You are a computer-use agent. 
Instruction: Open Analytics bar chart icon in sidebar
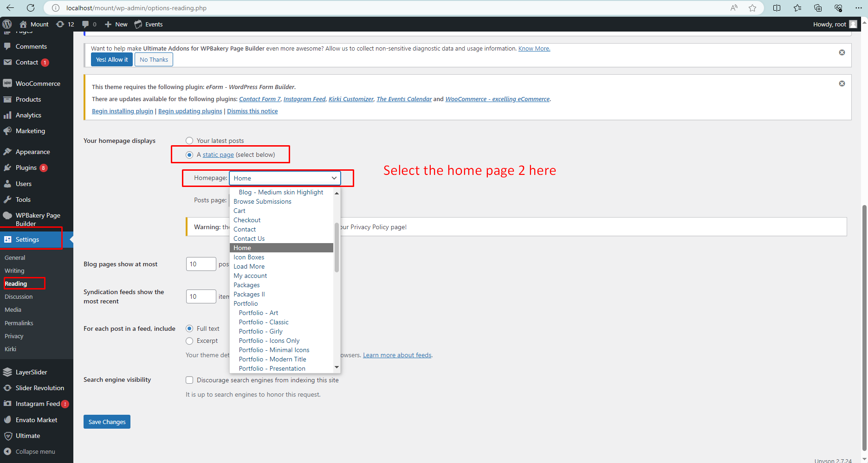tap(7, 115)
